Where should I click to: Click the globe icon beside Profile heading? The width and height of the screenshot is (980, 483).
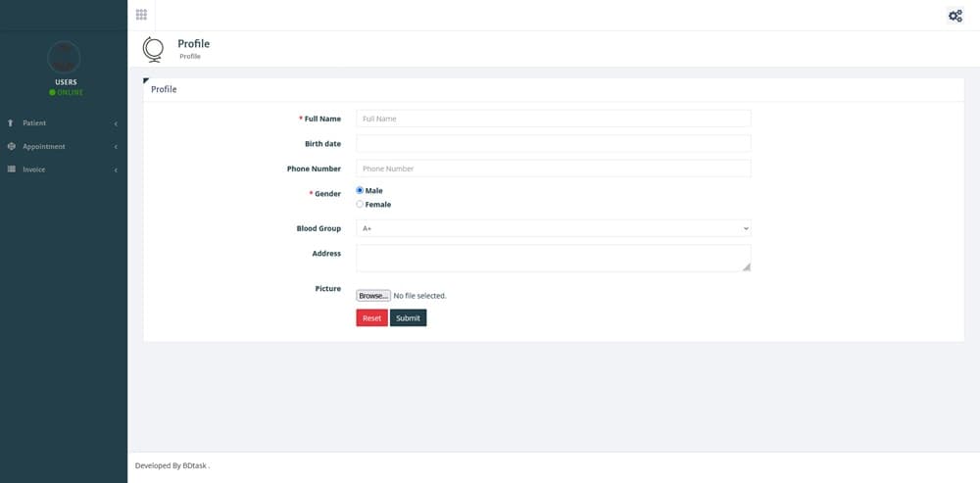[153, 49]
